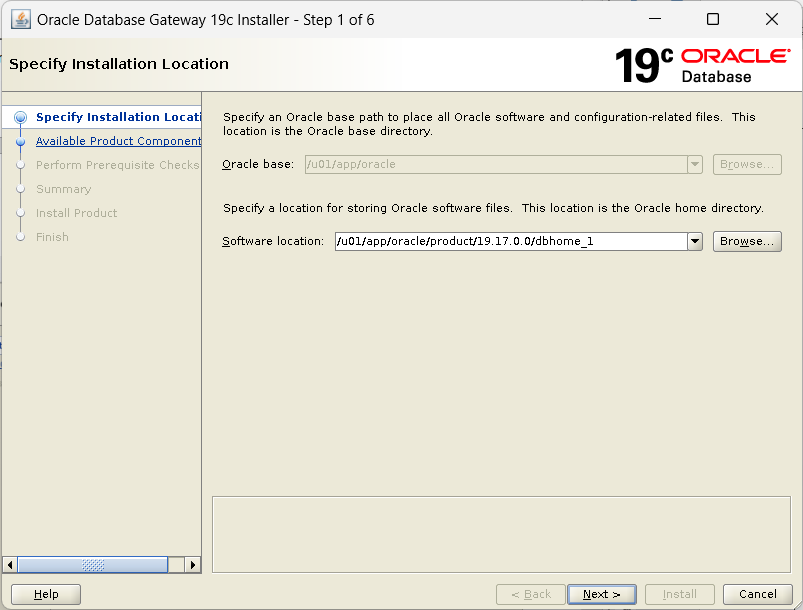The height and width of the screenshot is (610, 803).
Task: Click the Back button
Action: [x=531, y=594]
